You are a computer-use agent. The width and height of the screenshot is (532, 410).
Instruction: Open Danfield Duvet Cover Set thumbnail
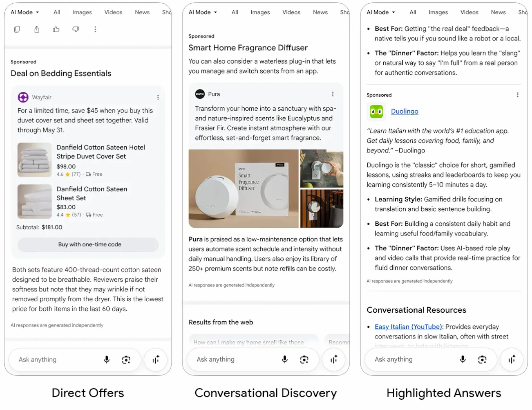click(35, 160)
